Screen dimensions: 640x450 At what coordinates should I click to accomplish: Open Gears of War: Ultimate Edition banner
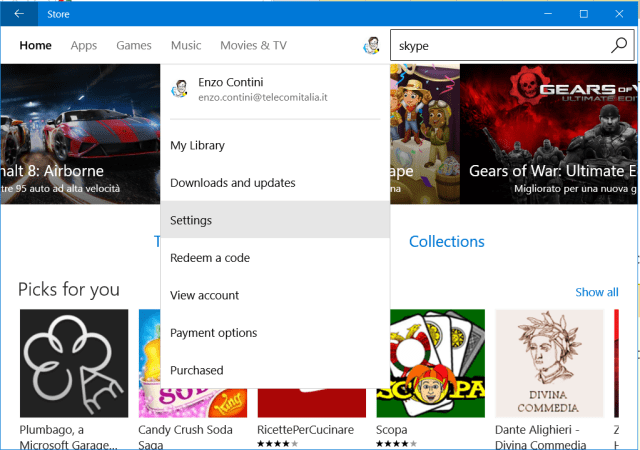point(548,134)
